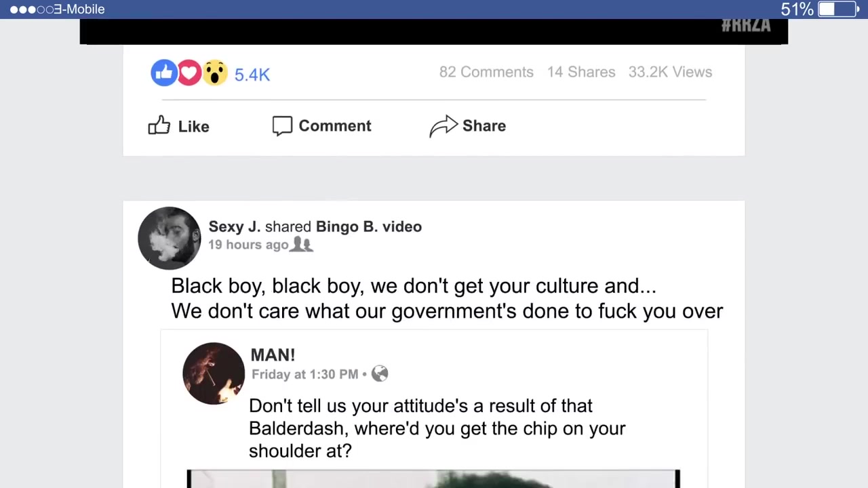The width and height of the screenshot is (868, 488).
Task: Open the 82 Comments link
Action: pos(486,72)
